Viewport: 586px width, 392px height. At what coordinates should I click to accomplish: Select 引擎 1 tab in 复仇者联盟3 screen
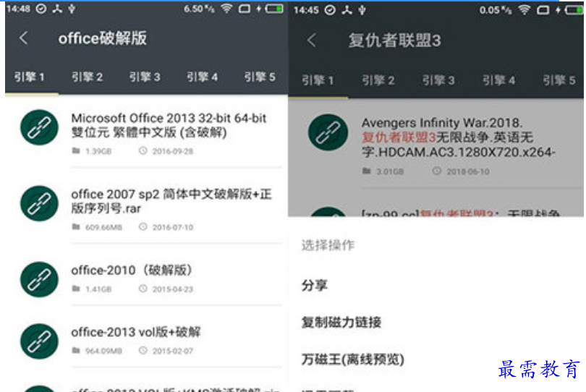point(318,80)
